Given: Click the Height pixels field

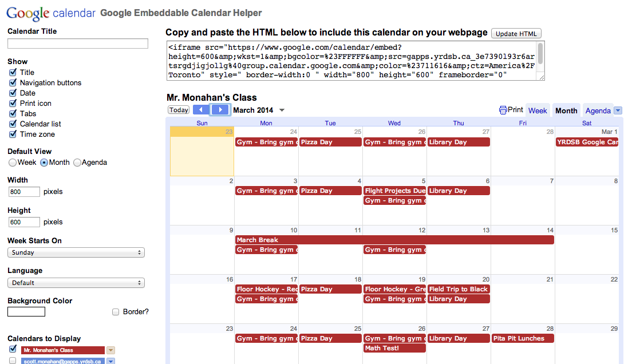Looking at the screenshot, I should pyautogui.click(x=24, y=222).
